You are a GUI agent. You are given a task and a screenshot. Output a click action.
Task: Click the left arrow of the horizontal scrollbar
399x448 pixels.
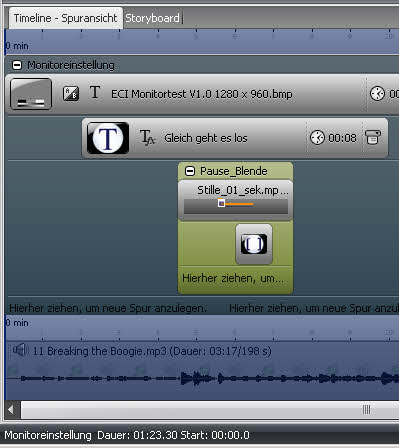click(11, 410)
